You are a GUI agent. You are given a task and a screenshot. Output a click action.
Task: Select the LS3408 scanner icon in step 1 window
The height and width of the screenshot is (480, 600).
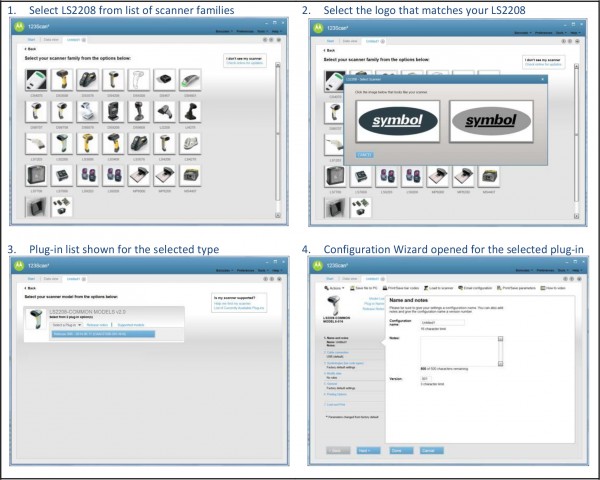[x=113, y=143]
